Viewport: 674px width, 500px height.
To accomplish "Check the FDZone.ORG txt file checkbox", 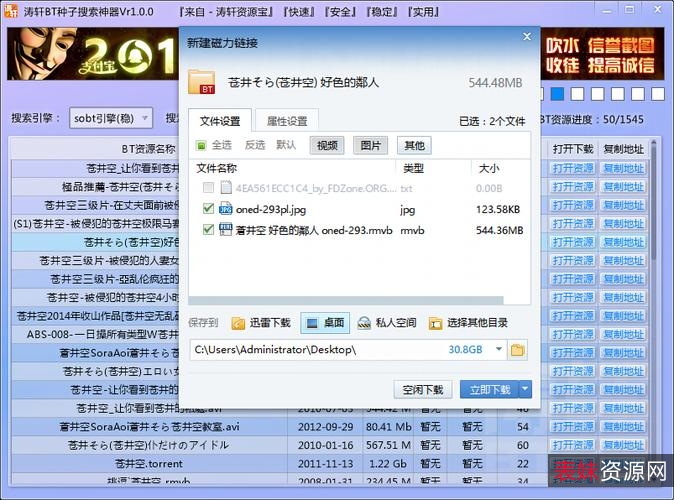I will pos(208,188).
